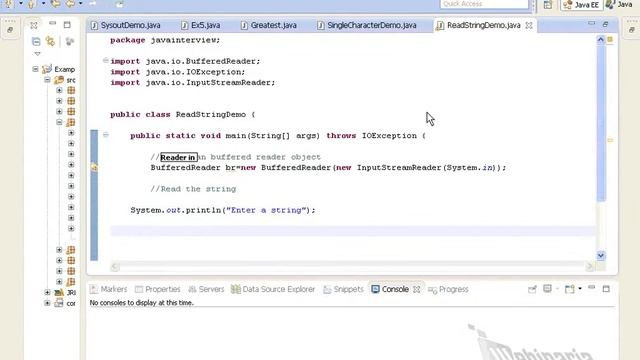Open the Markers view tab
Viewport: 640px width, 360px height.
tap(109, 289)
